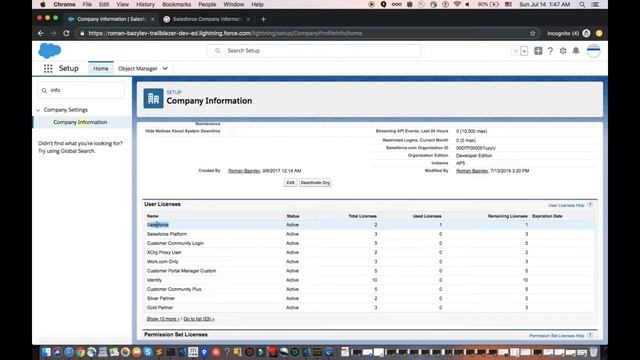Click Customer Portal Manager Custom row name
The width and height of the screenshot is (640, 360).
(182, 271)
